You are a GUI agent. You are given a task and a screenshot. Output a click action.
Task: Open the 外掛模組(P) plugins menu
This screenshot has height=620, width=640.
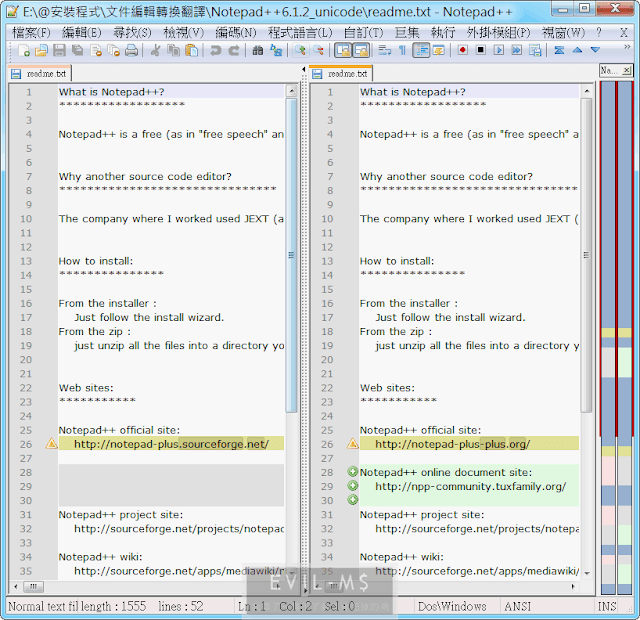(x=498, y=33)
